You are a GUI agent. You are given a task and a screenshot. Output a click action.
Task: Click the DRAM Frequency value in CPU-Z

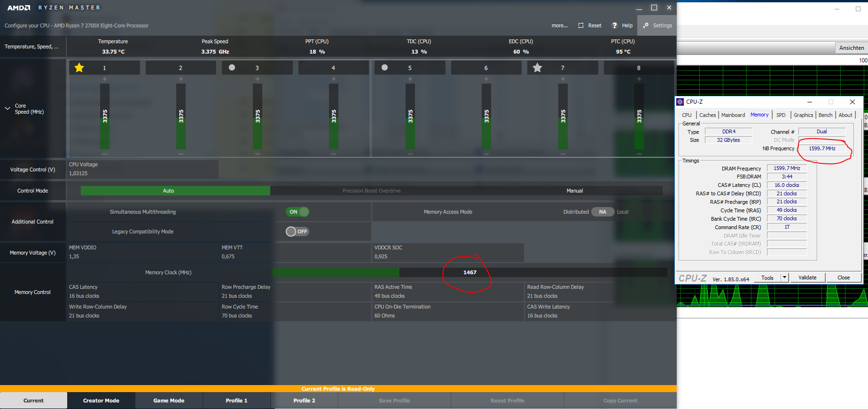click(787, 168)
